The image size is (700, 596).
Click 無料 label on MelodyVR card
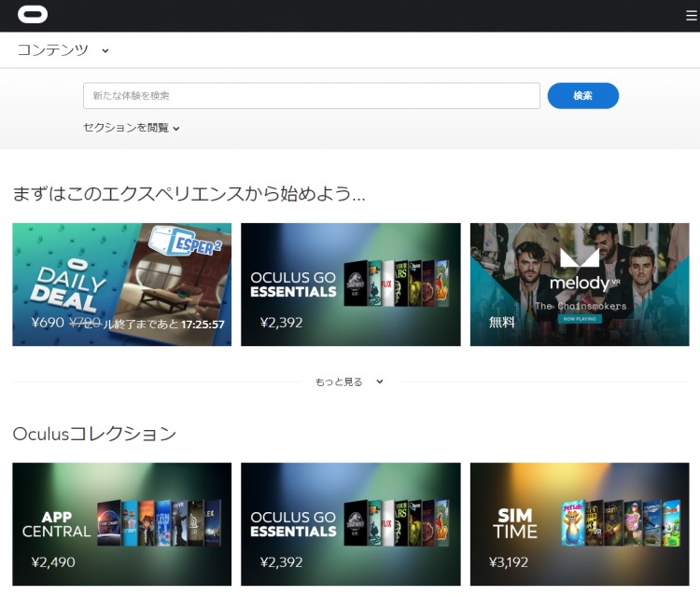[502, 322]
